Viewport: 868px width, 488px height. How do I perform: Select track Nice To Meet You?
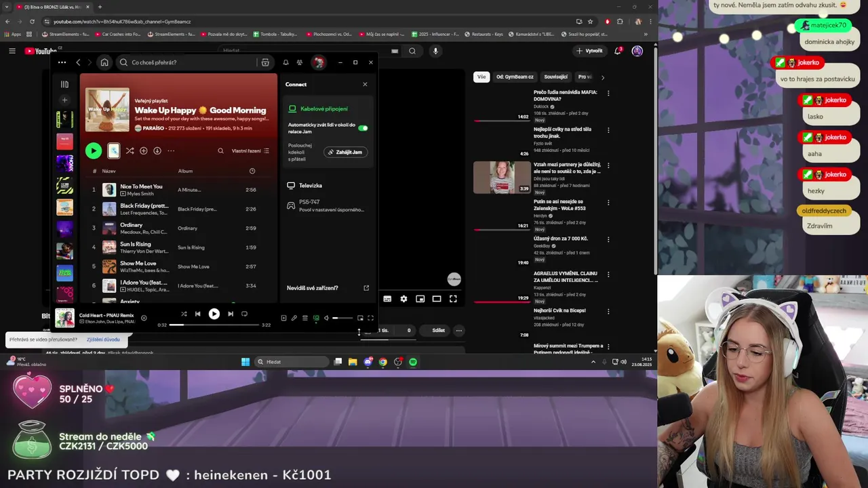(x=178, y=190)
